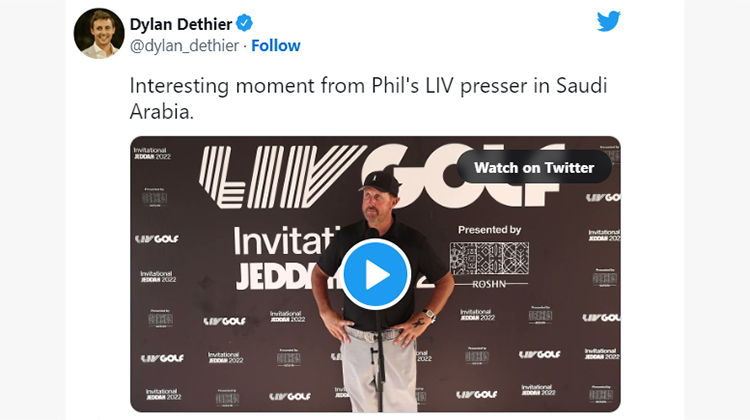The width and height of the screenshot is (750, 420).
Task: Click the microphone stand in the video
Action: [380, 364]
